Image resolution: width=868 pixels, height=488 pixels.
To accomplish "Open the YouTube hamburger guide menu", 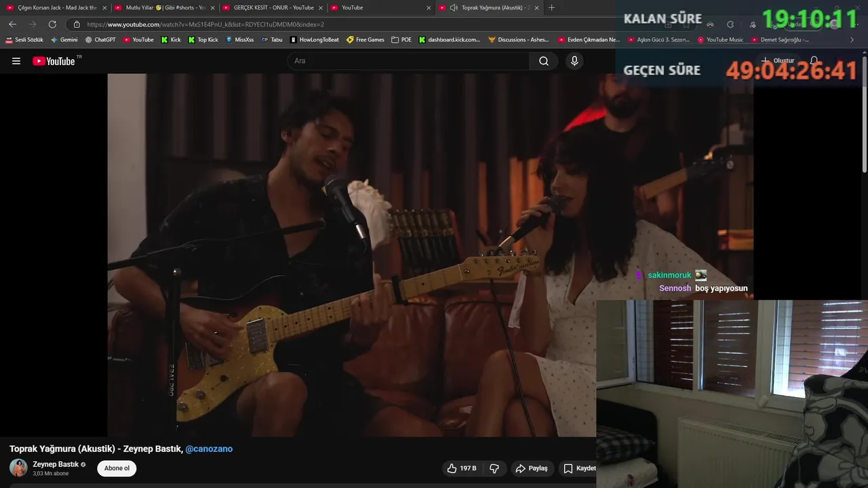I will click(x=16, y=61).
